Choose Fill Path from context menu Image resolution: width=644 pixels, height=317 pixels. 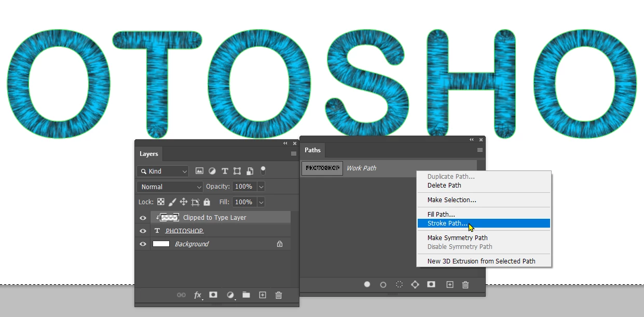click(x=484, y=214)
